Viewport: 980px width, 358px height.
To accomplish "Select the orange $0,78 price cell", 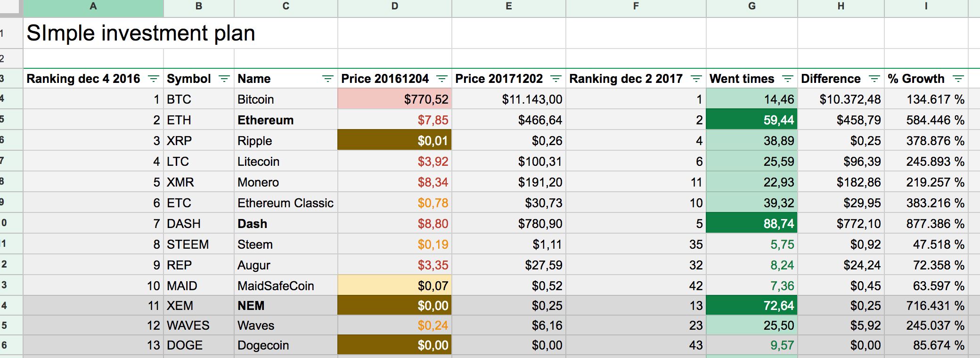I will (x=395, y=203).
